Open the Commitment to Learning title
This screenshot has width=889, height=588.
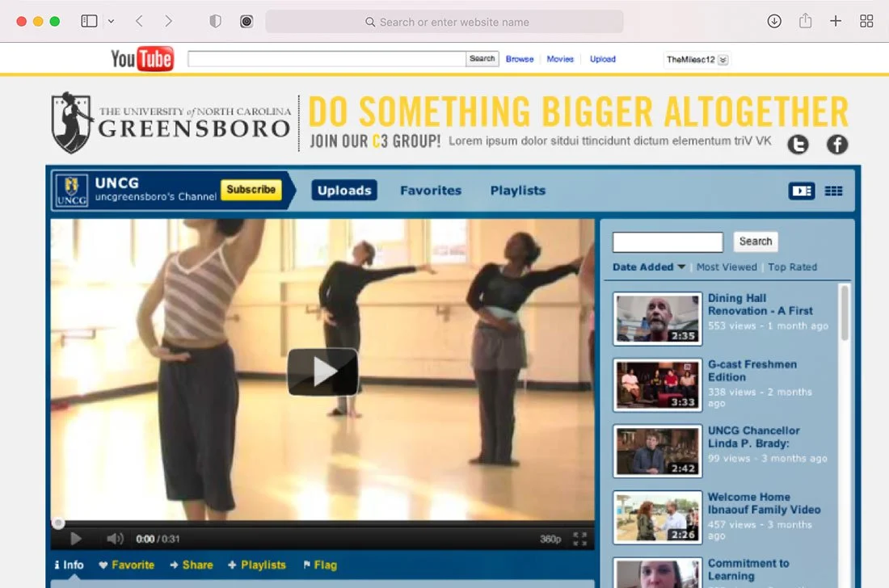tap(748, 569)
